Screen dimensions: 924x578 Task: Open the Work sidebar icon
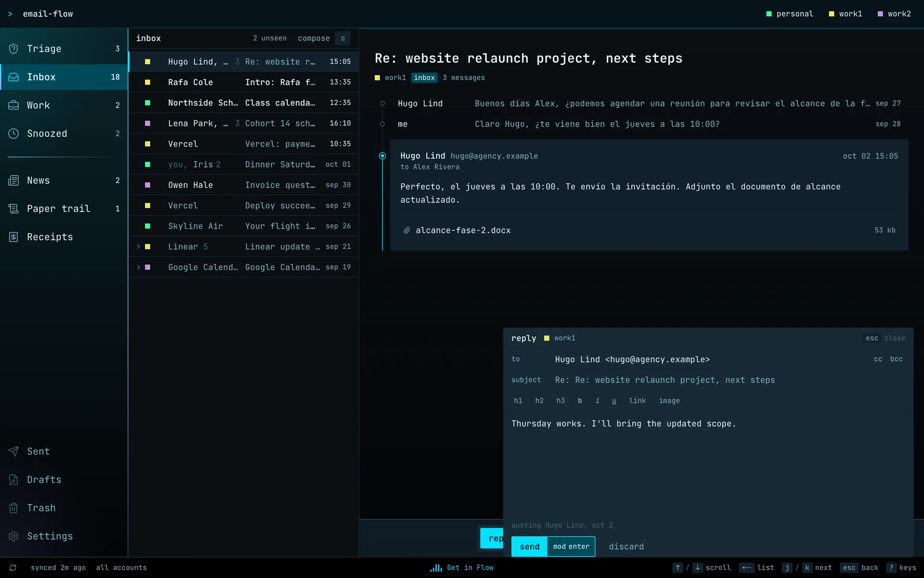pos(13,105)
